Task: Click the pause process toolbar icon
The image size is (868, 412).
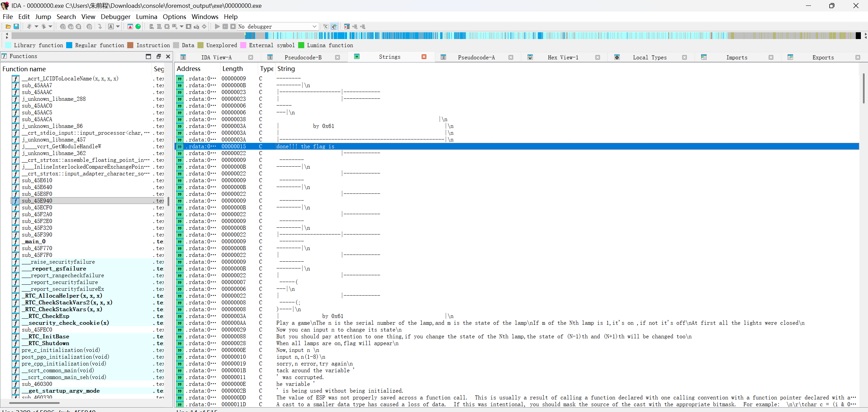Action: [x=225, y=26]
